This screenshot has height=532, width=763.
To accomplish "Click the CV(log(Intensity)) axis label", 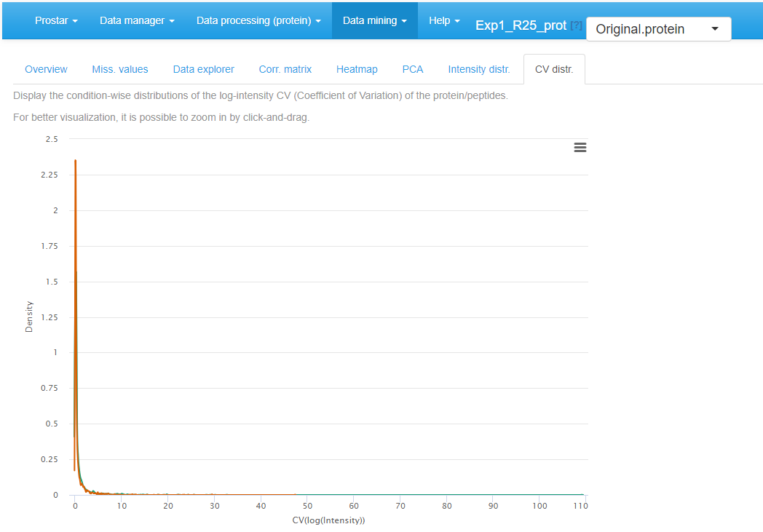I will pos(329,520).
